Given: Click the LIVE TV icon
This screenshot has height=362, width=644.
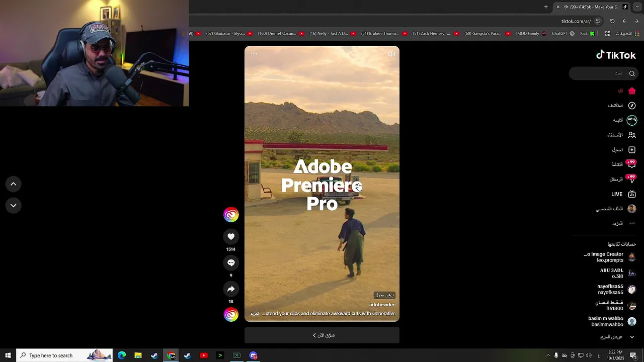Looking at the screenshot, I should click(632, 194).
